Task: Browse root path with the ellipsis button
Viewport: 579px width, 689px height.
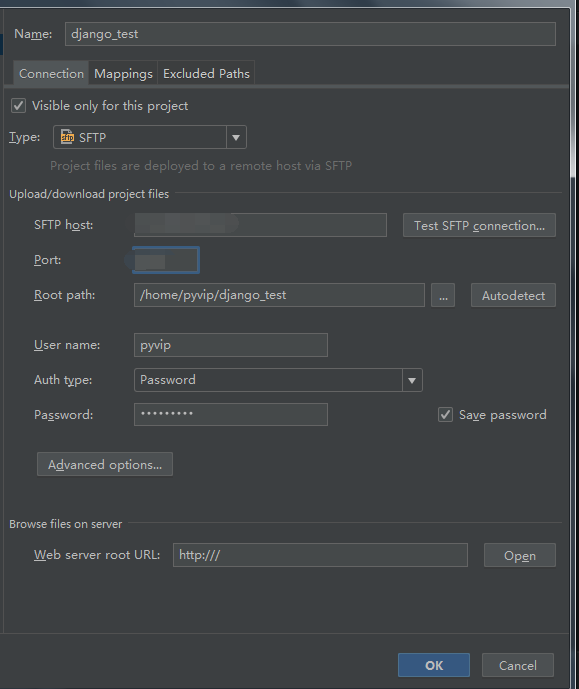Action: click(x=443, y=295)
